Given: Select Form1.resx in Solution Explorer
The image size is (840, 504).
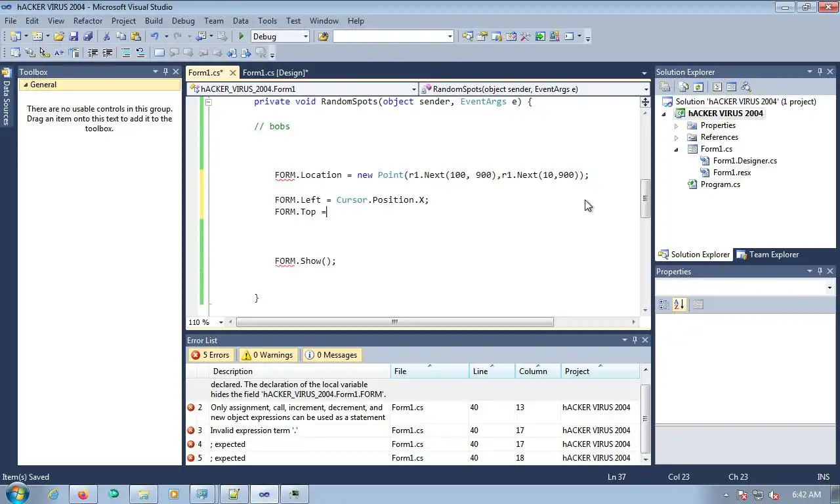Looking at the screenshot, I should click(732, 173).
